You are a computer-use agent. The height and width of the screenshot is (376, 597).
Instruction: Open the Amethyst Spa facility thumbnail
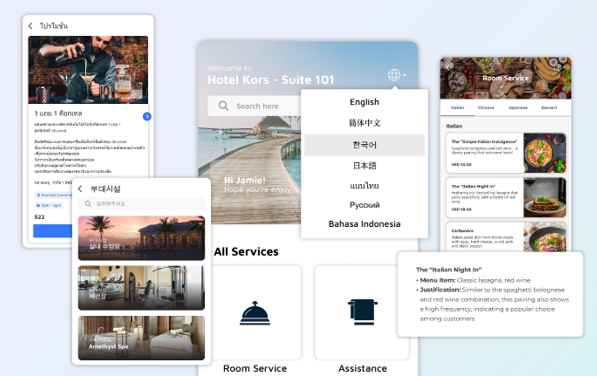(x=141, y=338)
